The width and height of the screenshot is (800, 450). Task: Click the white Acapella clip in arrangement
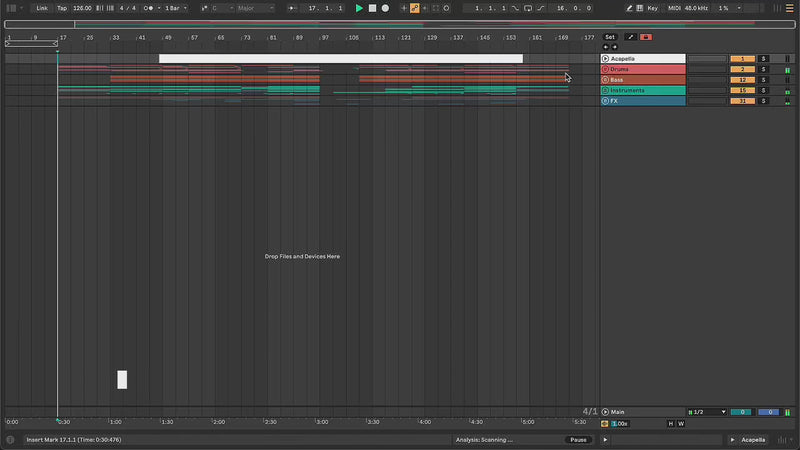[x=340, y=59]
